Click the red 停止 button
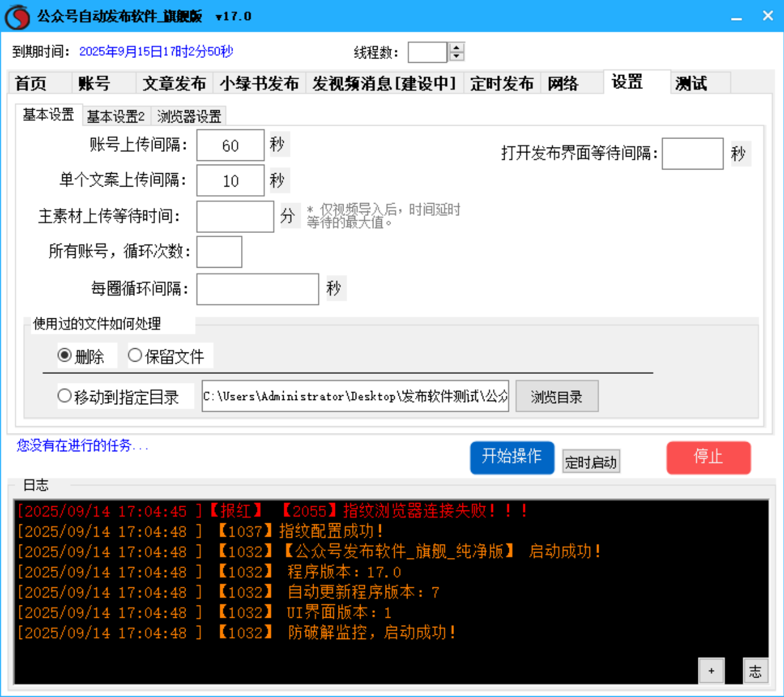Screen dimensions: 784x697 709,458
